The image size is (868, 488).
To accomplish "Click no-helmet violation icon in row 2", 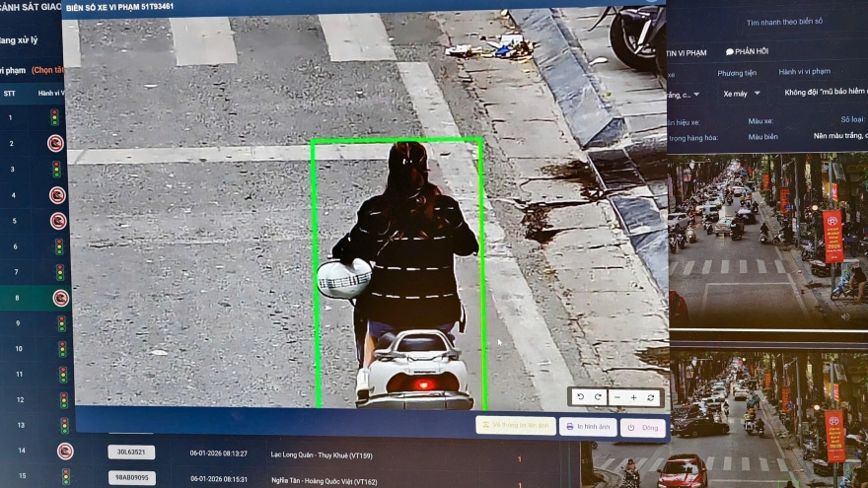I will click(x=56, y=143).
